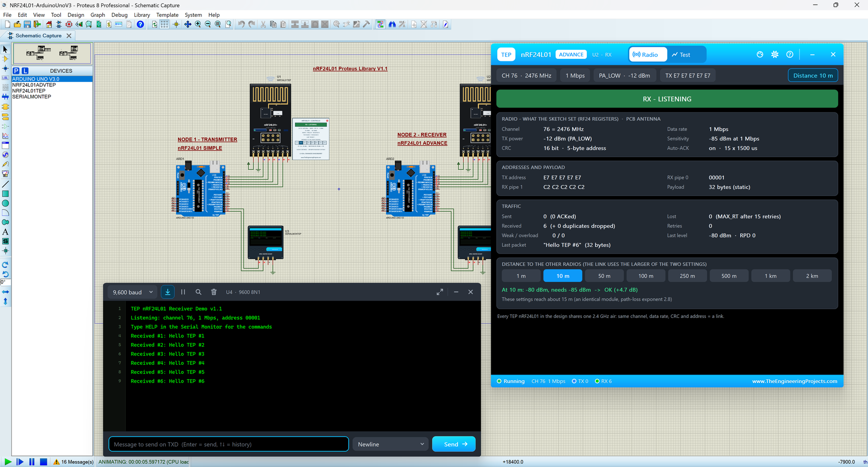Open www.TheEngineeringProjects.com link
The height and width of the screenshot is (467, 868).
click(x=795, y=381)
